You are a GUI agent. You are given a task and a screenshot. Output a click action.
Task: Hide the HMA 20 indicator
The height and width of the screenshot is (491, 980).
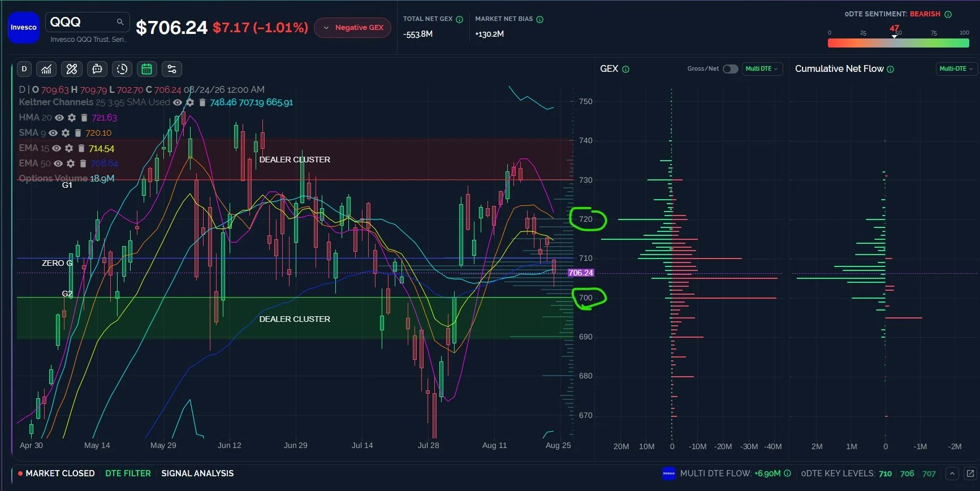[x=59, y=118]
